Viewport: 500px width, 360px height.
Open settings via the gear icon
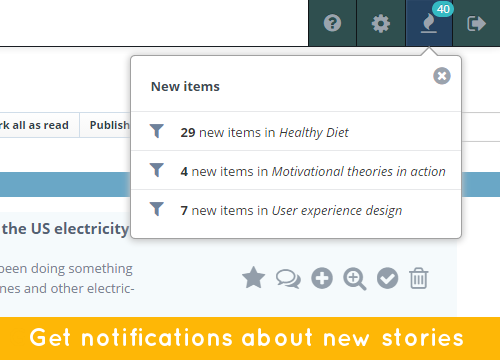381,24
